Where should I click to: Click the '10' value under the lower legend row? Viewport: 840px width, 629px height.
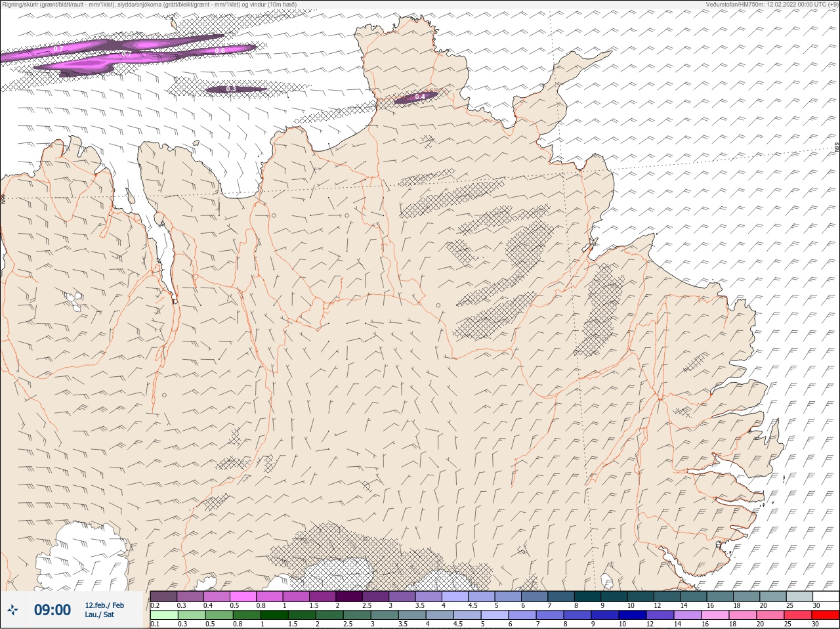coord(622,624)
